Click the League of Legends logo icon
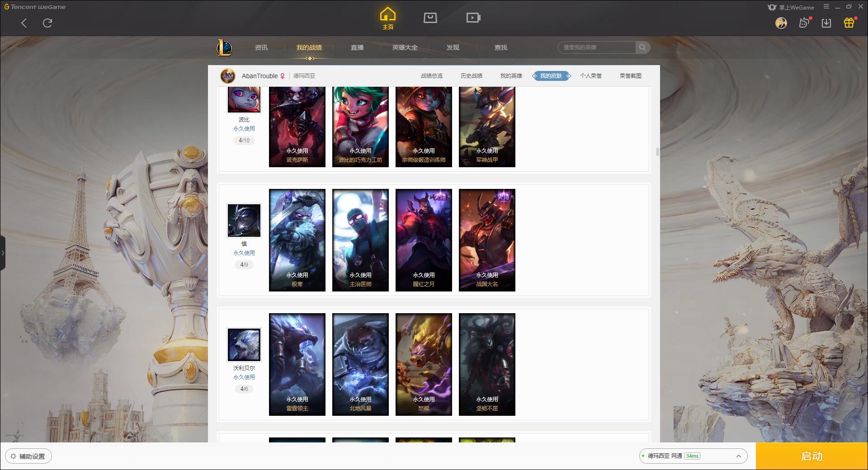The image size is (868, 470). (x=224, y=47)
